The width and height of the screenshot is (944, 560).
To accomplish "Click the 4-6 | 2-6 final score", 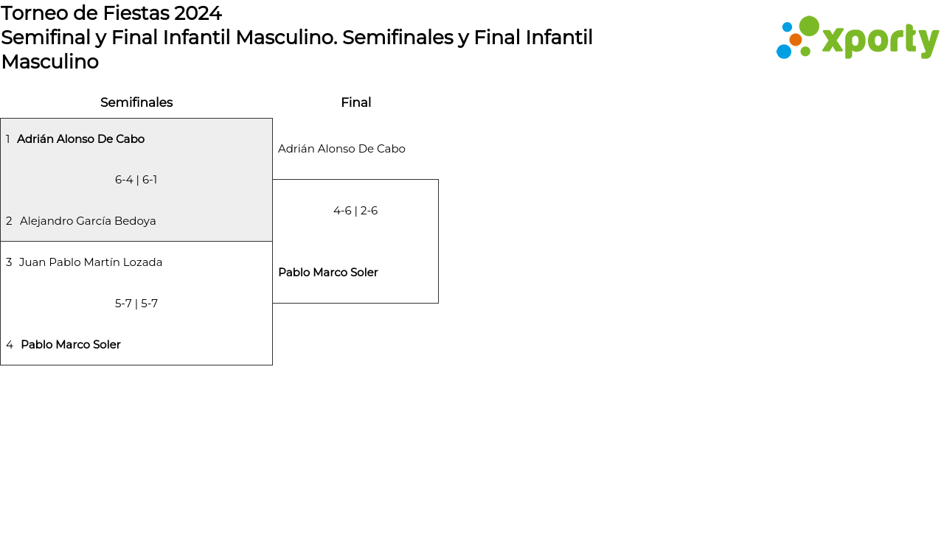I will click(x=355, y=211).
